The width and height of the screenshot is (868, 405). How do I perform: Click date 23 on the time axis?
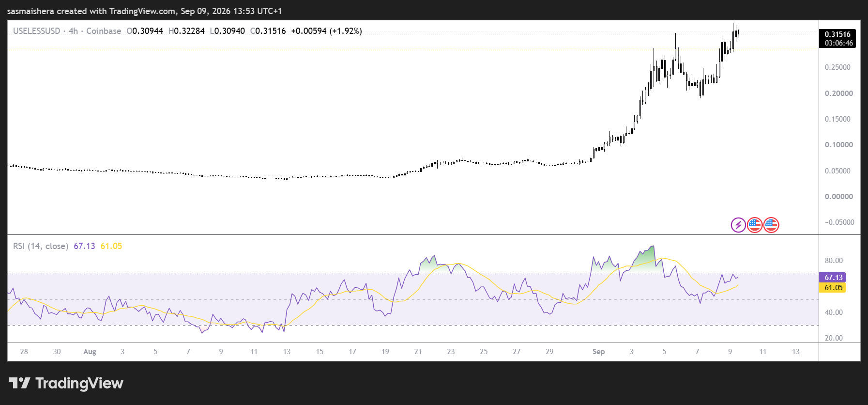point(451,352)
